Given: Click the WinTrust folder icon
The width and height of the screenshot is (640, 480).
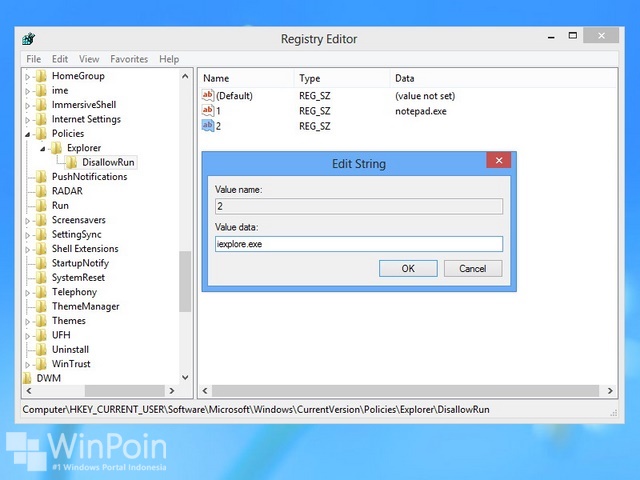Looking at the screenshot, I should click(x=41, y=364).
